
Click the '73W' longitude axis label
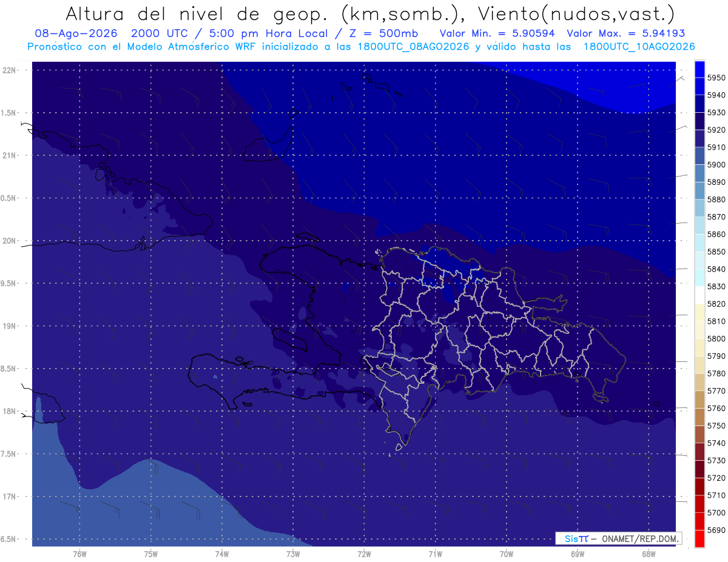tap(293, 554)
